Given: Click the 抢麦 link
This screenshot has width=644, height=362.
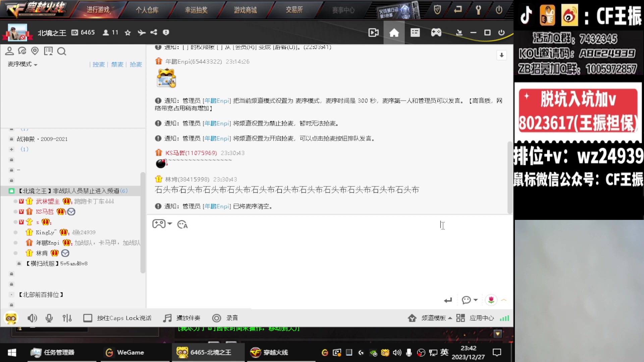Looking at the screenshot, I should (x=136, y=64).
